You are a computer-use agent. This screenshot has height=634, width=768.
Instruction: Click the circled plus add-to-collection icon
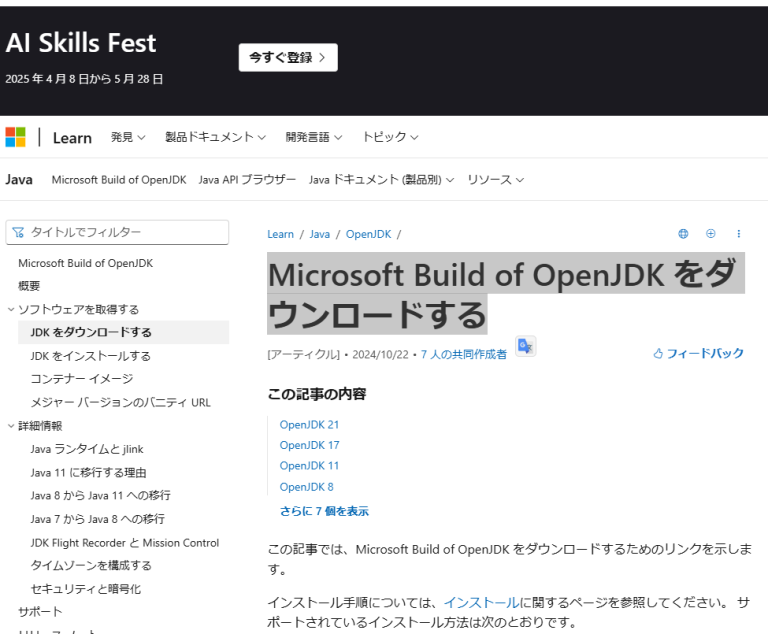[x=710, y=234]
